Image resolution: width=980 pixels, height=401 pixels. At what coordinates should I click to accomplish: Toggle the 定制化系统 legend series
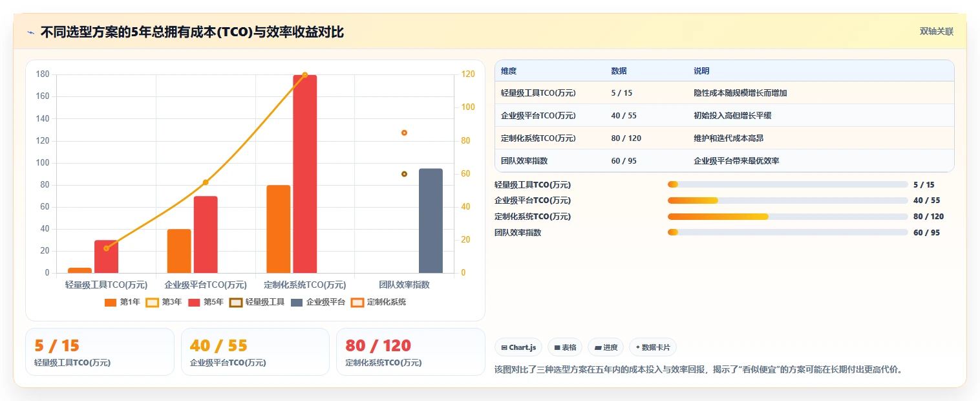coord(378,302)
